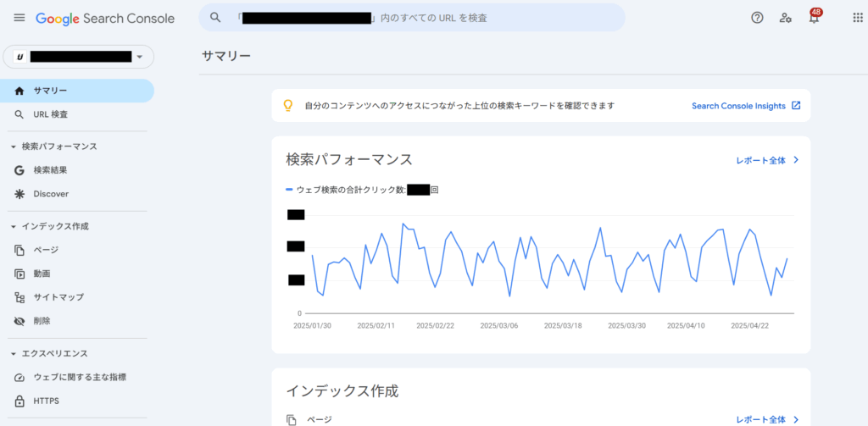Open ウェブに関する主な指標 in sidebar
Viewport: 868px width, 426px height.
coord(77,378)
